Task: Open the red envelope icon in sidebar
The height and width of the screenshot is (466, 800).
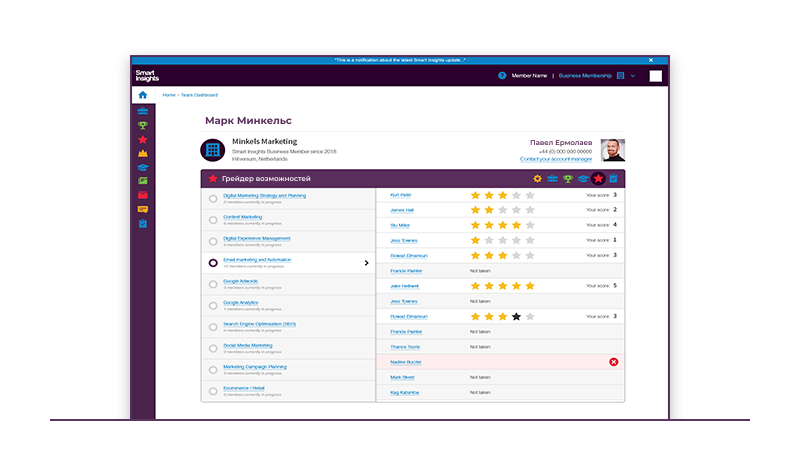Action: [142, 195]
